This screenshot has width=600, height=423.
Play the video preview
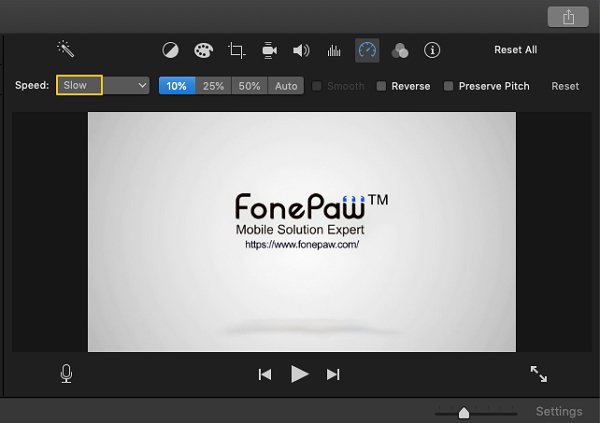(299, 374)
